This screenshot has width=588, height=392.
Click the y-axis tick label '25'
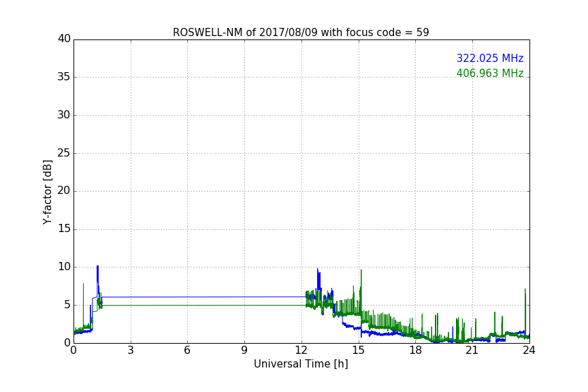64,152
